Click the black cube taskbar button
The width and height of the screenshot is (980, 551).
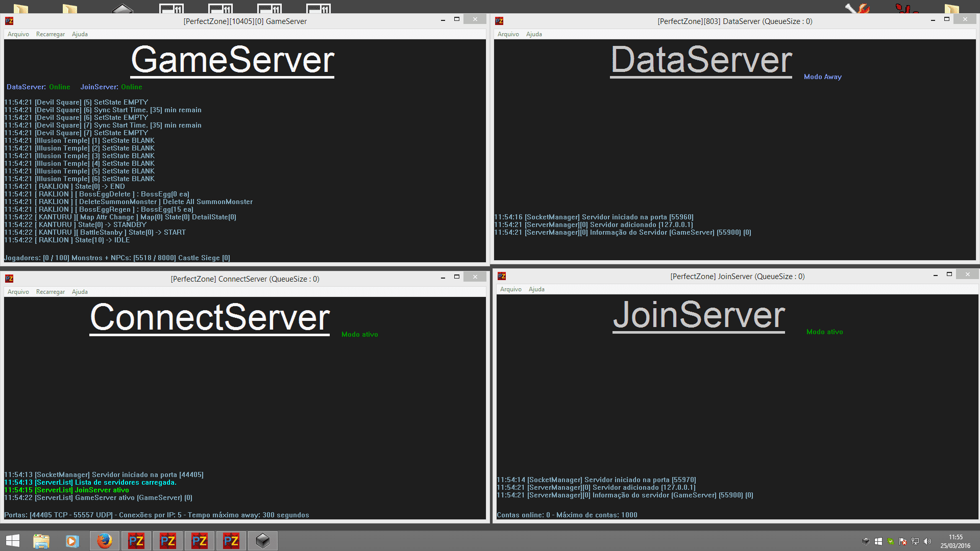tap(262, 541)
